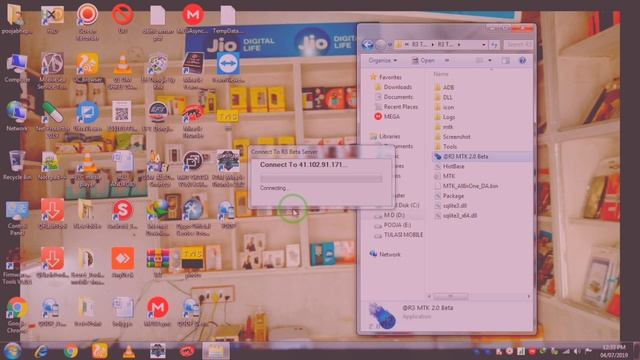Click the Open button in Explorer toolbar
Screen dimensions: 640x360
tap(422, 60)
